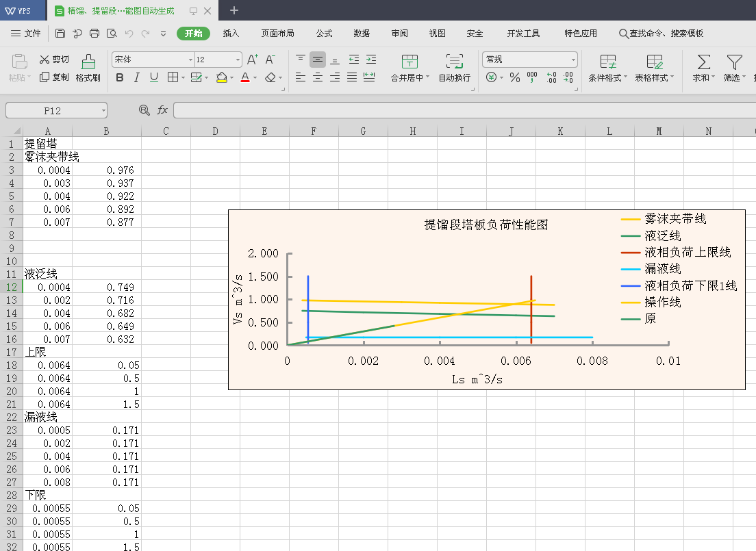The height and width of the screenshot is (551, 756).
Task: Apply percent style with % icon
Action: (x=515, y=77)
